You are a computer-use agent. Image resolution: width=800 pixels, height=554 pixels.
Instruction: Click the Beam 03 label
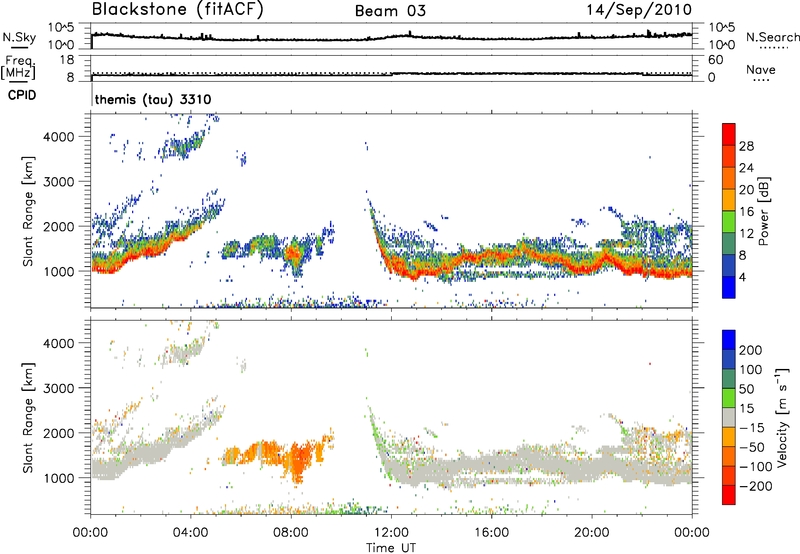[390, 11]
